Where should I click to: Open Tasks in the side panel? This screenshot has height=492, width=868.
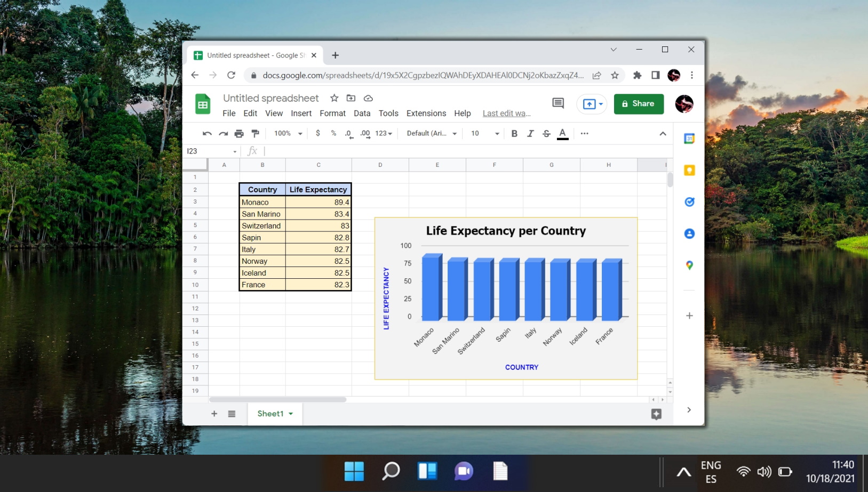tap(689, 202)
